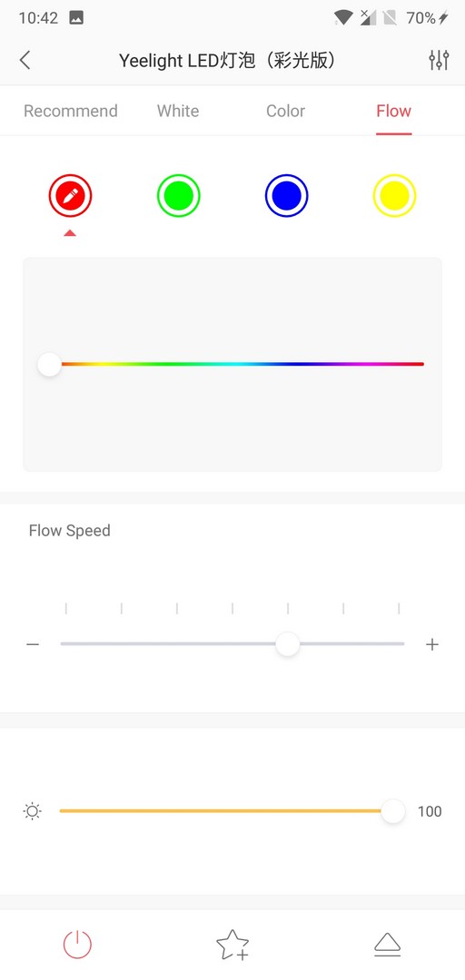The height and width of the screenshot is (980, 465).
Task: Decrease flow speed with minus icon
Action: (x=33, y=644)
